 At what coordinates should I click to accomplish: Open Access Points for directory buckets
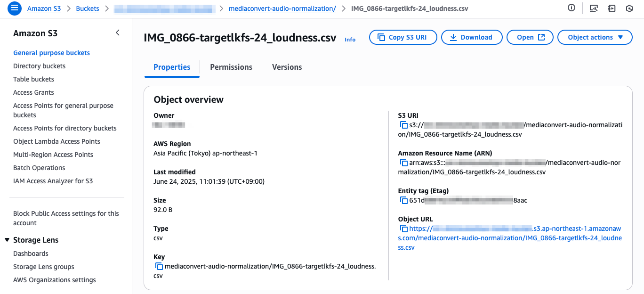pyautogui.click(x=64, y=128)
